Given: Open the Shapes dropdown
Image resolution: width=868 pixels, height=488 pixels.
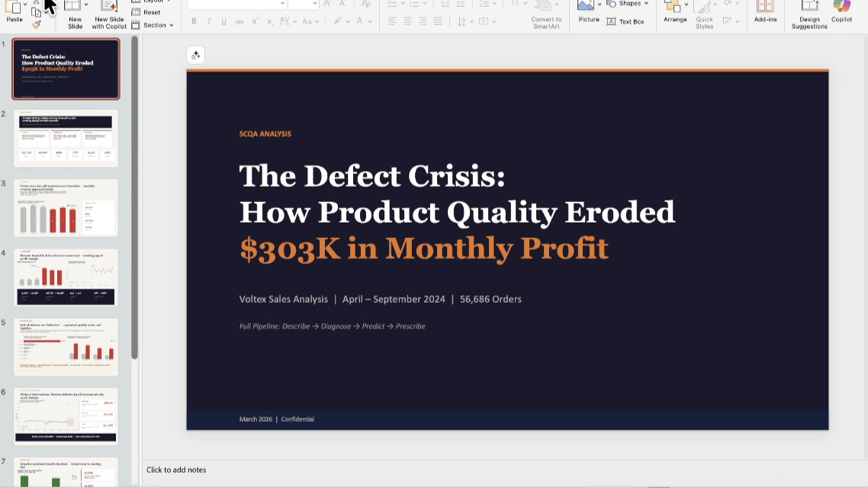Looking at the screenshot, I should pos(628,4).
